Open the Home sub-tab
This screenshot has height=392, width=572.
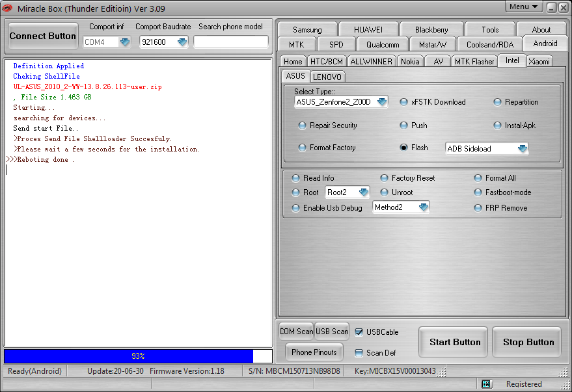[x=293, y=62]
